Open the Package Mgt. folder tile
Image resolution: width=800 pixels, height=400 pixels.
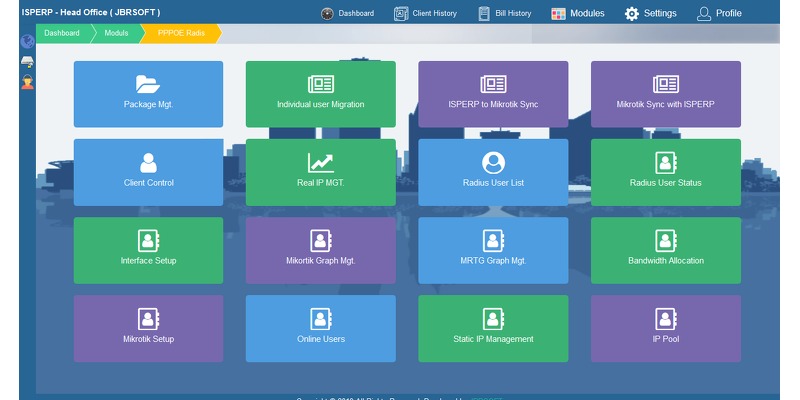point(148,93)
